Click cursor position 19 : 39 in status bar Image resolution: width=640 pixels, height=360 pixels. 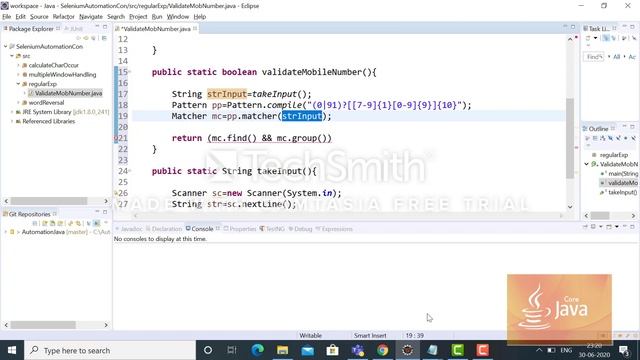415,336
